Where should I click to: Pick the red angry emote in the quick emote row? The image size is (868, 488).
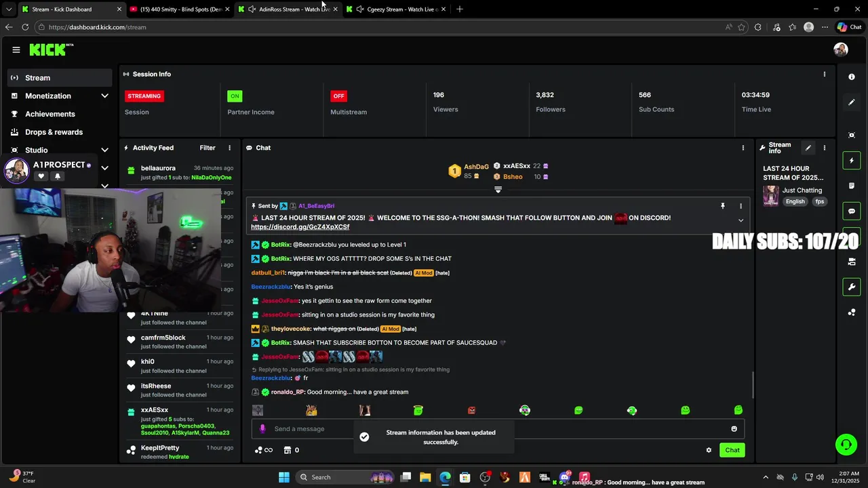pyautogui.click(x=472, y=410)
